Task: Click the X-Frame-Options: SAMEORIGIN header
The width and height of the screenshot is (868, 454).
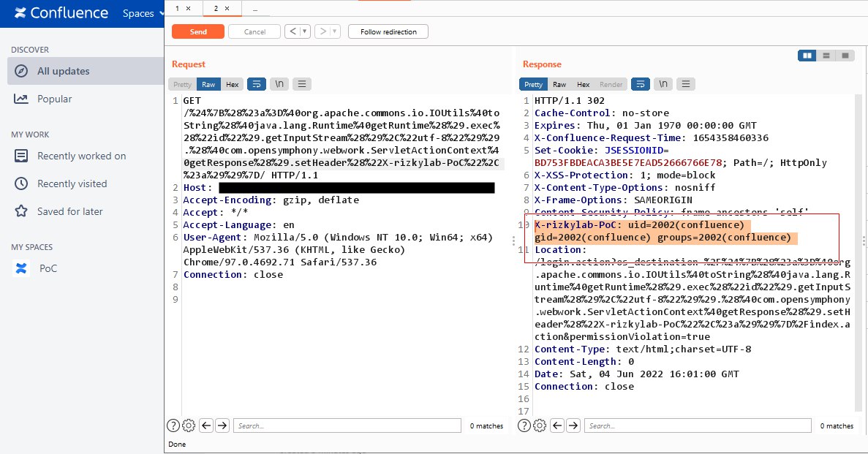Action: point(613,200)
